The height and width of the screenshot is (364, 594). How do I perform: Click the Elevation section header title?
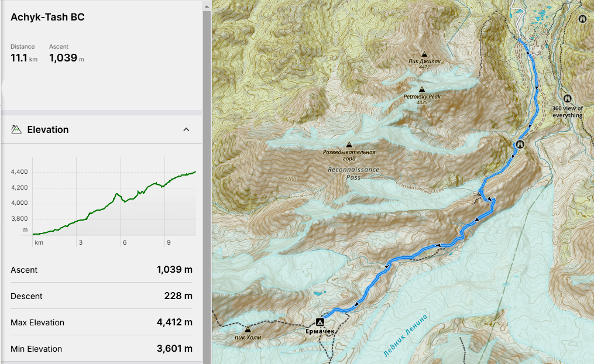coord(48,129)
